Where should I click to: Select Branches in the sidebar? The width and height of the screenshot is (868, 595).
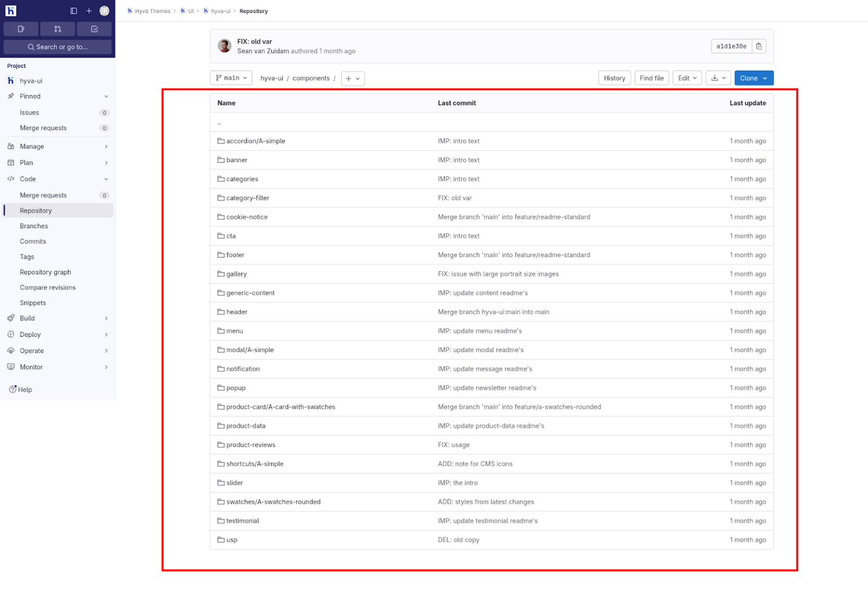34,225
